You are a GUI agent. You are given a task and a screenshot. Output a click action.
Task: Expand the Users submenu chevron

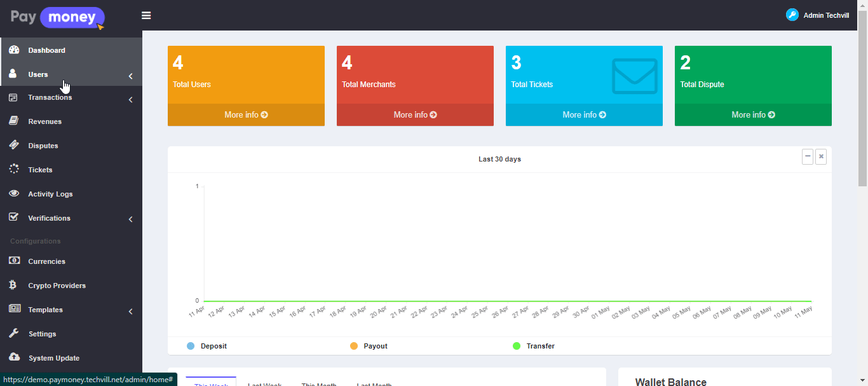(130, 76)
